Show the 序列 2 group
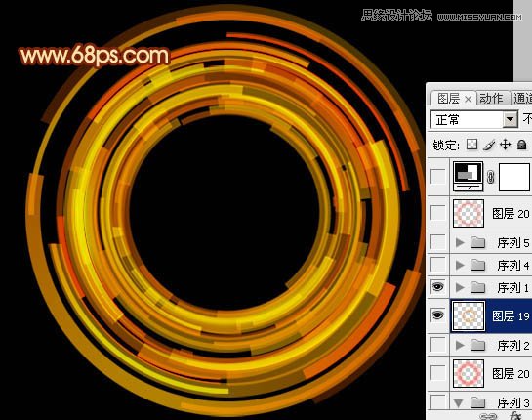Screen dimensions: 532x420 [x=438, y=345]
